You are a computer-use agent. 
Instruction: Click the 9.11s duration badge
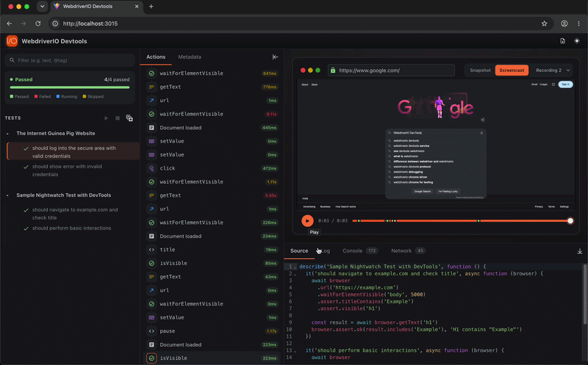[271, 114]
